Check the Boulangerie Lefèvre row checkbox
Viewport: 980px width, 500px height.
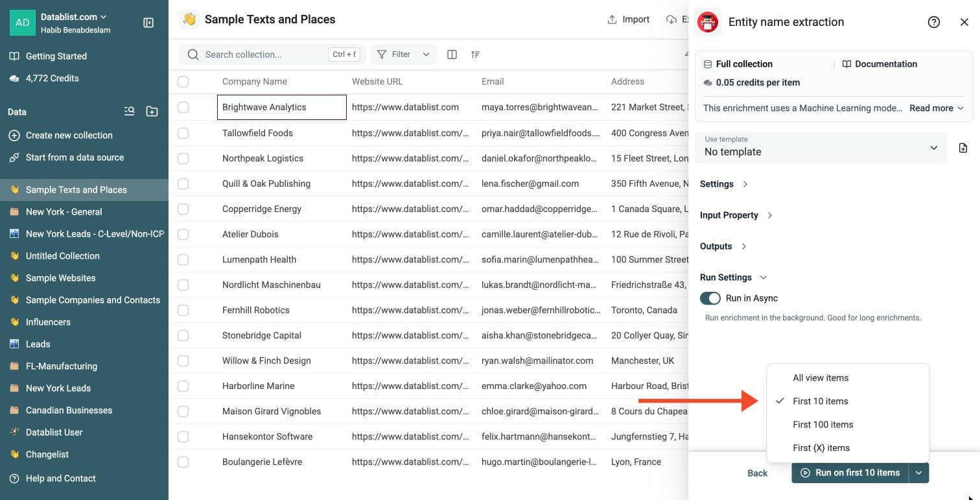coord(183,462)
